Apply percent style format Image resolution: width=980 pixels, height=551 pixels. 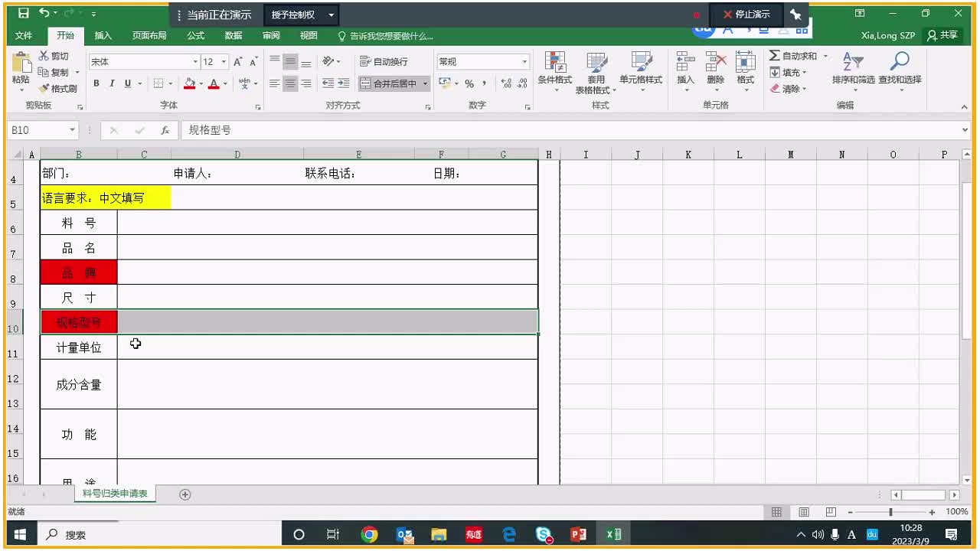(x=469, y=83)
